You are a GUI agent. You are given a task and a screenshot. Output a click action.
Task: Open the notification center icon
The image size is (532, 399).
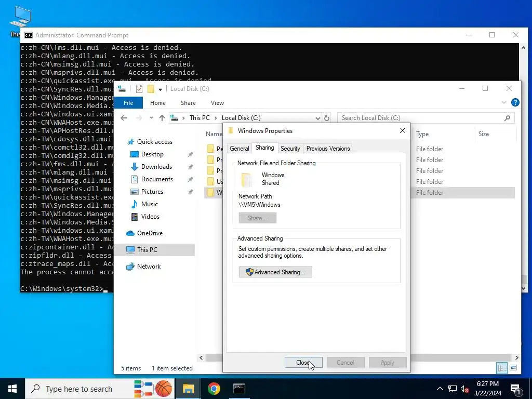point(515,389)
